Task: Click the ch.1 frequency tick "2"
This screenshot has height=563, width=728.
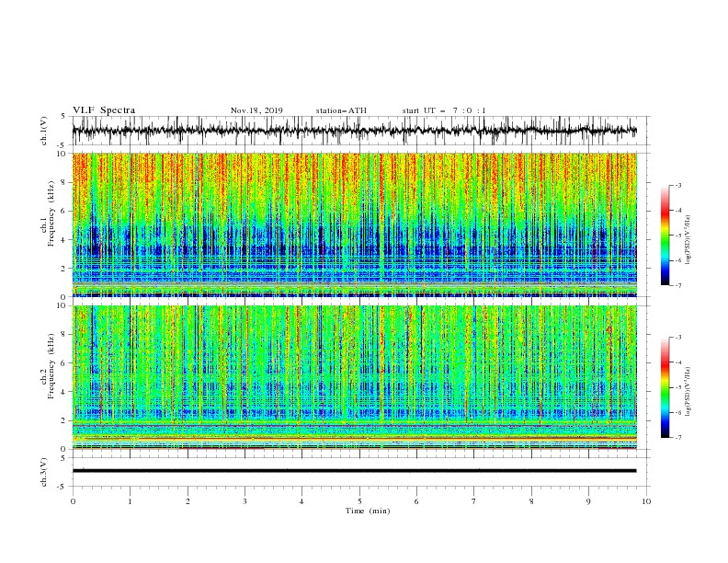Action: coord(65,269)
